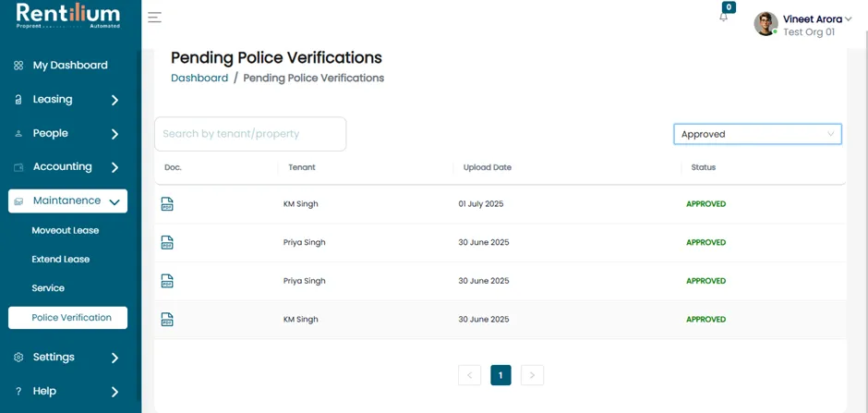Screen dimensions: 868x413
Task: Open Service submenu item
Action: tap(48, 288)
